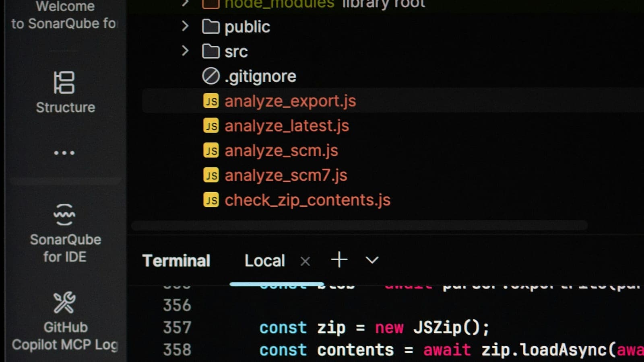
Task: Click JS icon next to analyze_scm.js
Action: click(211, 150)
